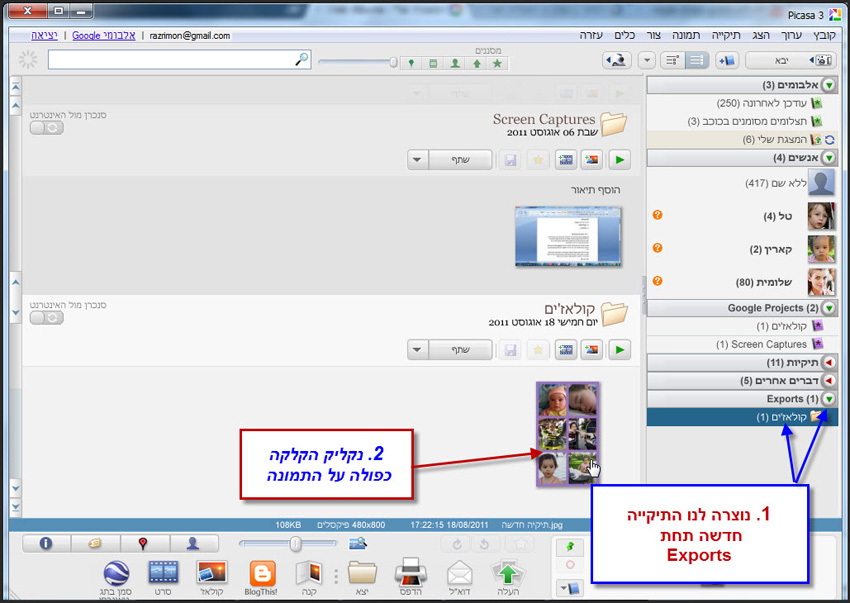Image resolution: width=850 pixels, height=603 pixels.
Task: Switch to tree folder view
Action: pos(673,60)
